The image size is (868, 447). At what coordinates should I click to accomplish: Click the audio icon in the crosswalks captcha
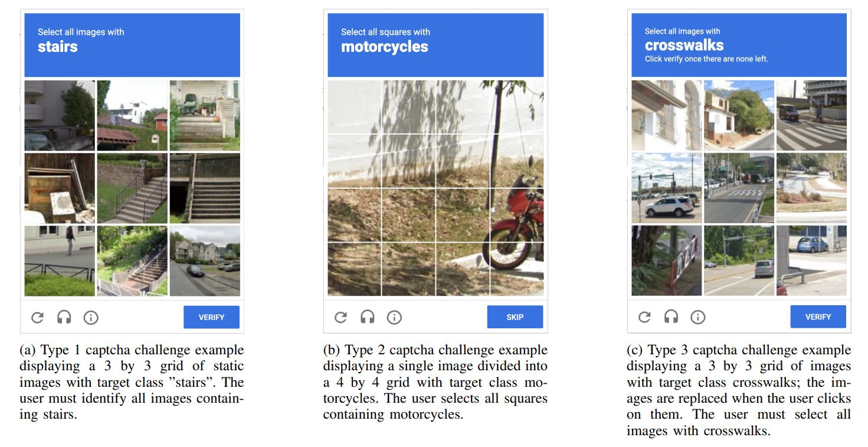(x=671, y=317)
